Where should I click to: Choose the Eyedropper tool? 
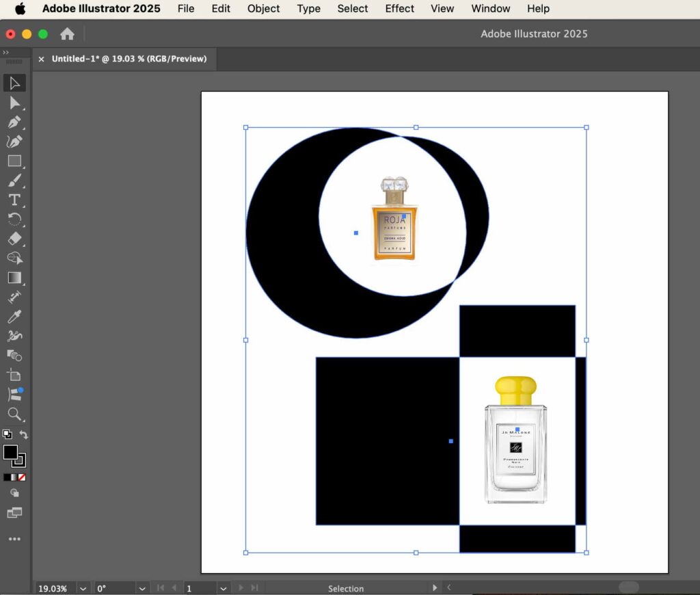[14, 317]
